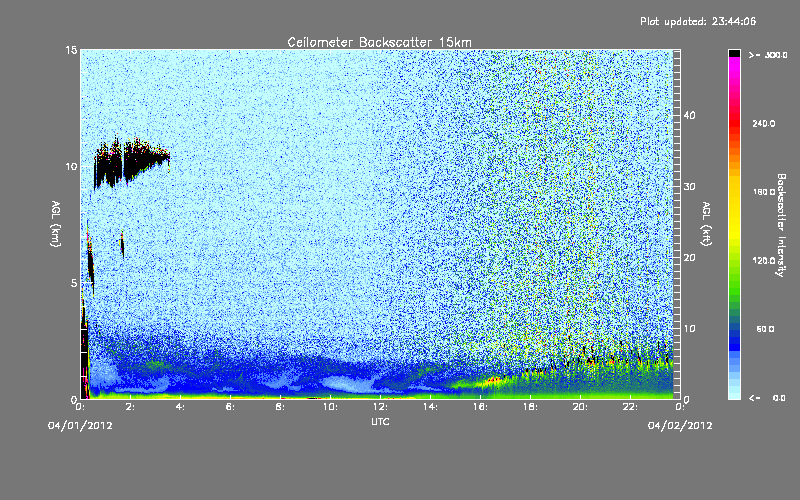Pick the red band of the colorbar
This screenshot has height=500, width=800.
(x=734, y=122)
